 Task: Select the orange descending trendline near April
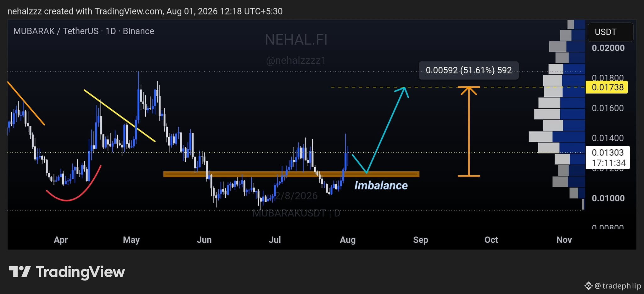click(x=26, y=103)
